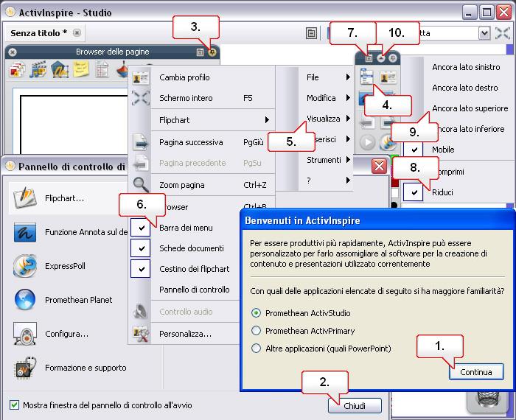Open the Notes Browser sticky-note icon
Screen dimensions: 516x420
click(81, 69)
